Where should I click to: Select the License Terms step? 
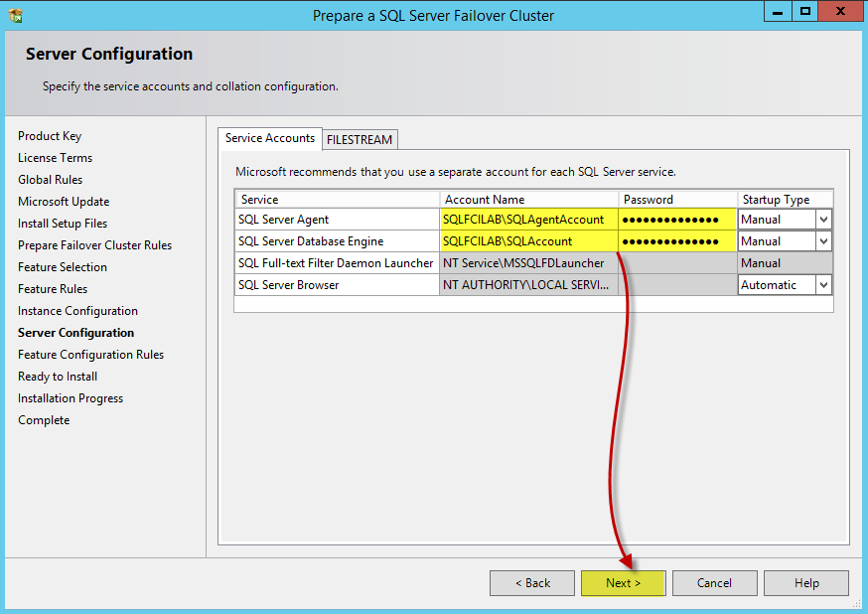click(55, 158)
